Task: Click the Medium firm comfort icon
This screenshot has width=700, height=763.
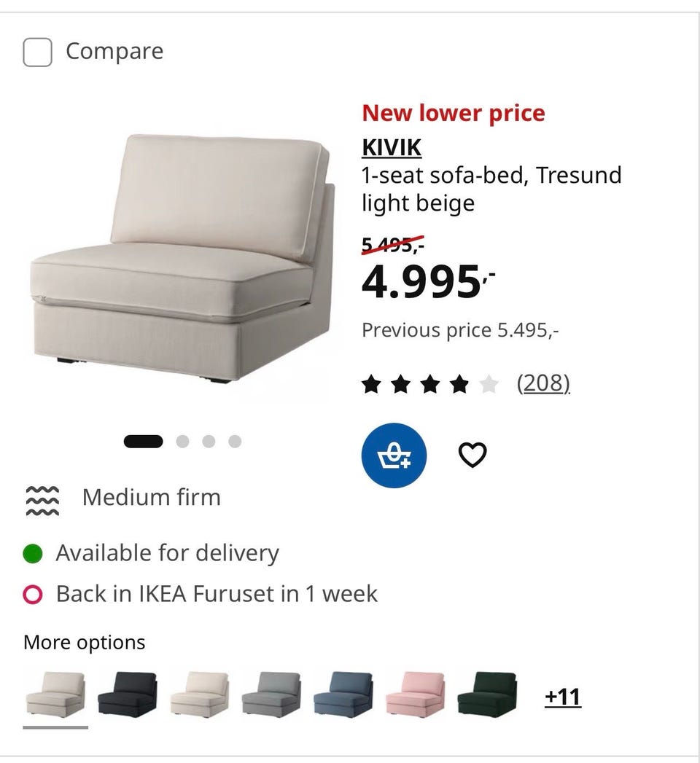Action: (x=42, y=500)
